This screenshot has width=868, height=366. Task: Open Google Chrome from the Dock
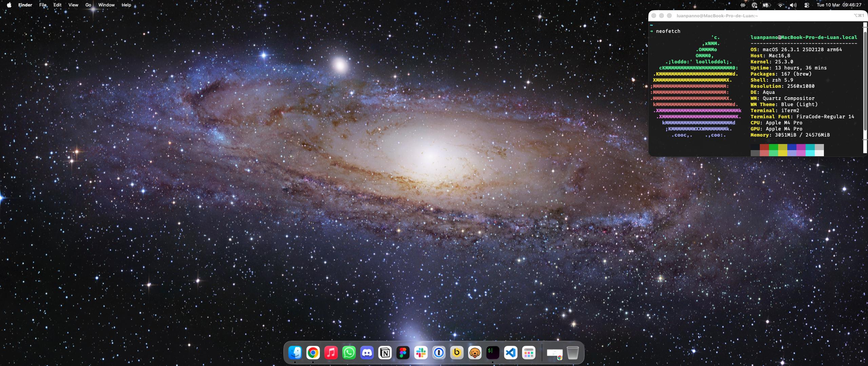(x=313, y=353)
